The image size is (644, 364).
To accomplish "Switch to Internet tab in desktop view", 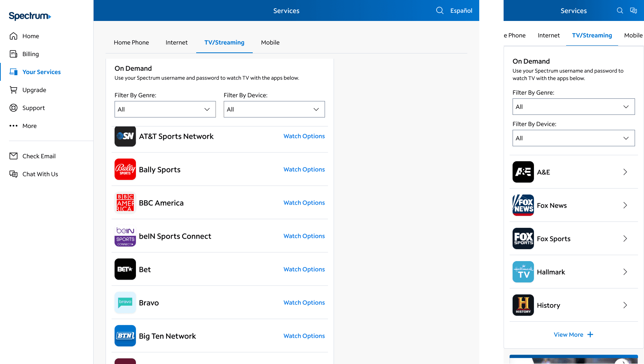I will tap(177, 42).
